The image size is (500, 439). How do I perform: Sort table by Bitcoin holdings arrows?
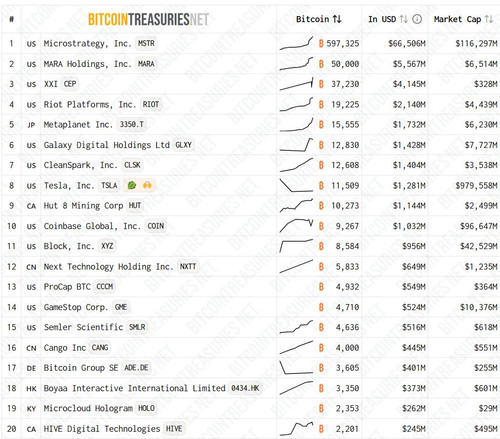[337, 19]
